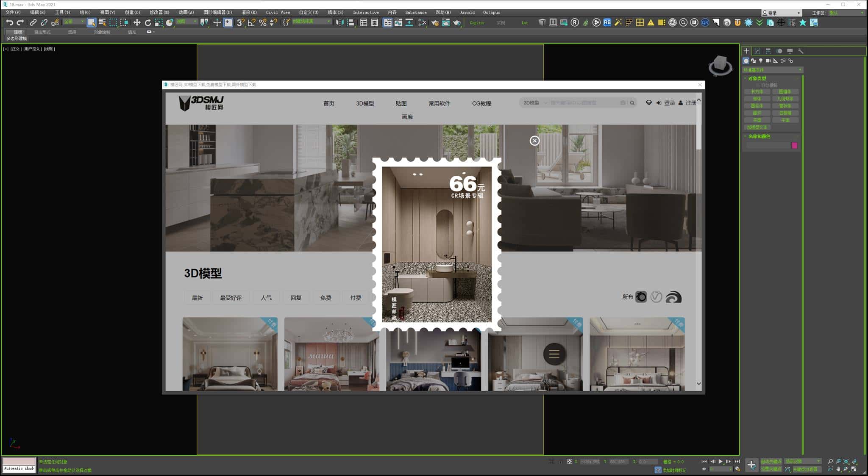Viewport: 868px width, 476px height.
Task: Enable the 自动栅格 checkbox
Action: point(758,85)
